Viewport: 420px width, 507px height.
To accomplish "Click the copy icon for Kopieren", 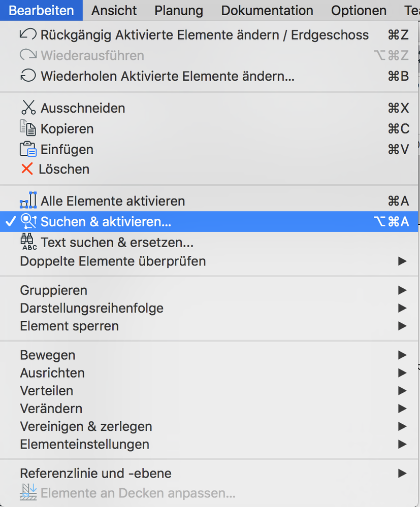I will click(28, 128).
